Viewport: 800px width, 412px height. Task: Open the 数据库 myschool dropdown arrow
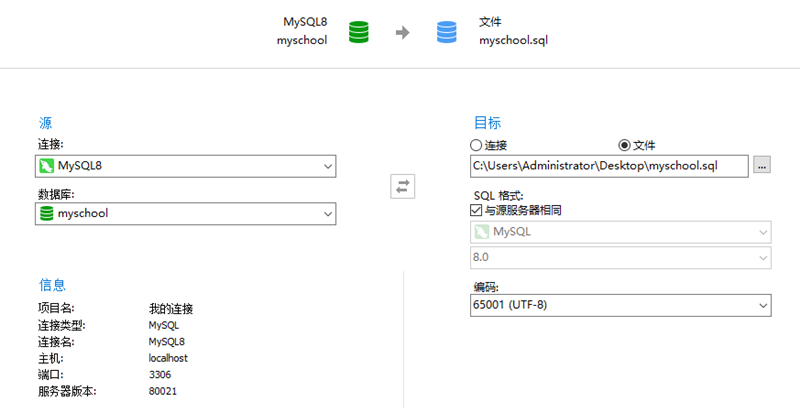(327, 213)
